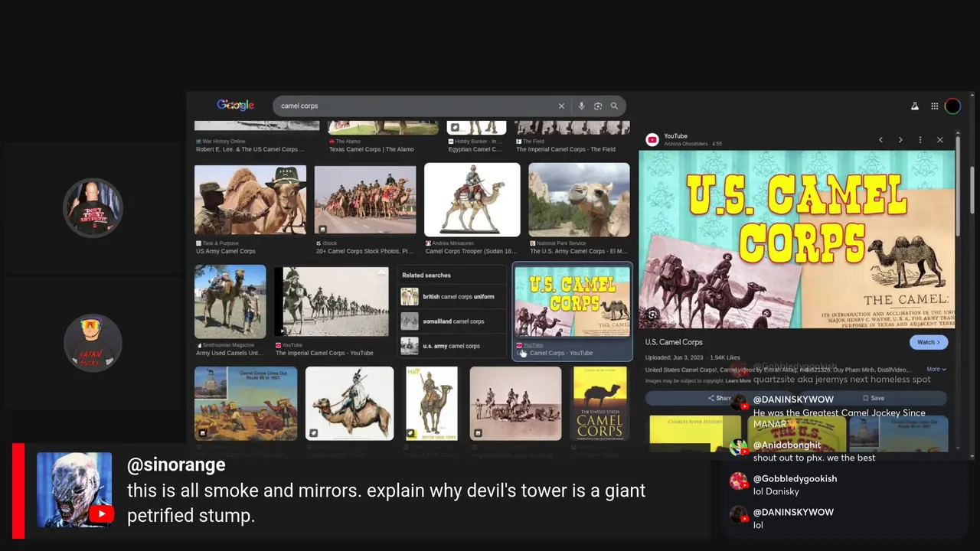
Task: Open the HäT British Camel Corps box art
Action: 432,403
